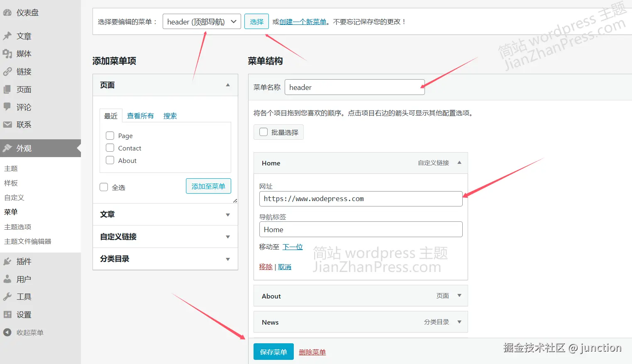Click the 删除菜单 link
Screen dimensions: 632x364
pyautogui.click(x=312, y=352)
